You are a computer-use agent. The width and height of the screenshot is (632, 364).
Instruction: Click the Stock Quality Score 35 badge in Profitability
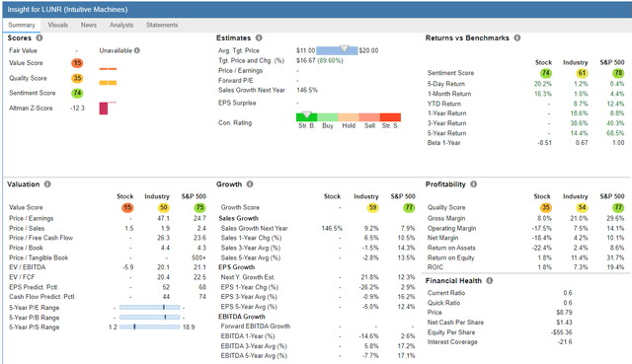545,207
